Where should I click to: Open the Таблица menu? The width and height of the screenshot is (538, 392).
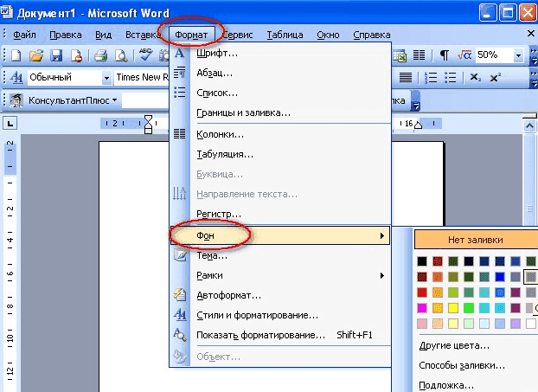(285, 35)
